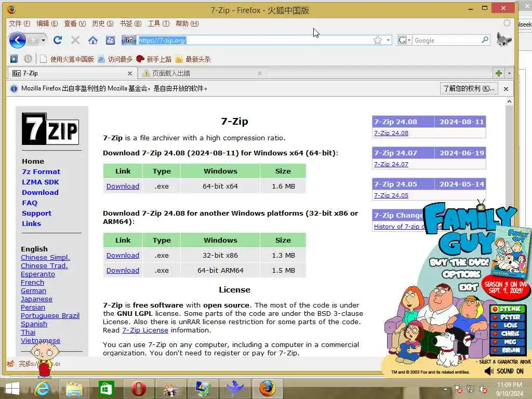Viewport: 532px width, 399px height.
Task: Open a new tab with plus icon
Action: (x=498, y=73)
